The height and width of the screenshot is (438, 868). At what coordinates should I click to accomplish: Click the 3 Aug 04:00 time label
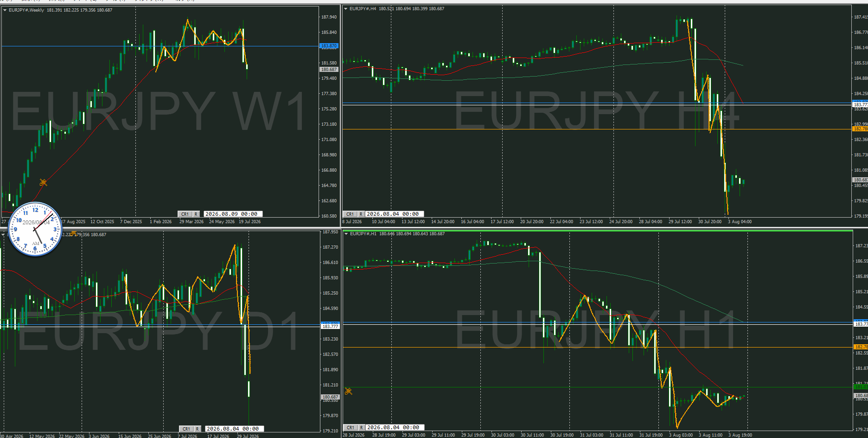(x=740, y=222)
